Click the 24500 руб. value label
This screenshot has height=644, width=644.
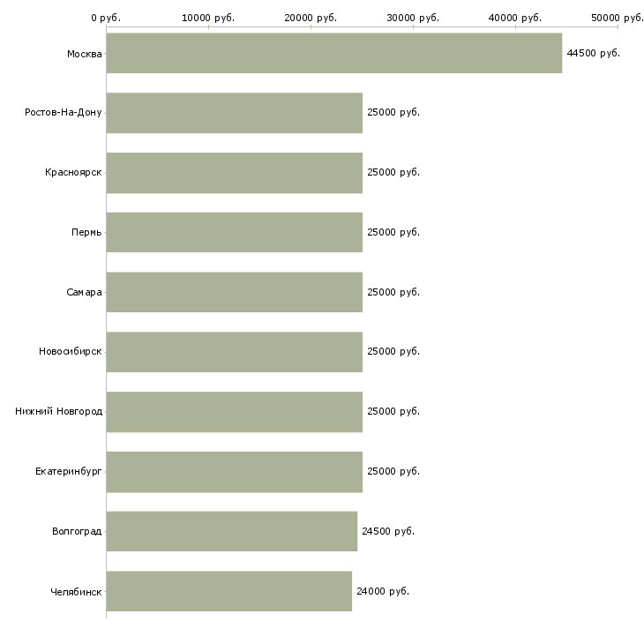coord(387,531)
